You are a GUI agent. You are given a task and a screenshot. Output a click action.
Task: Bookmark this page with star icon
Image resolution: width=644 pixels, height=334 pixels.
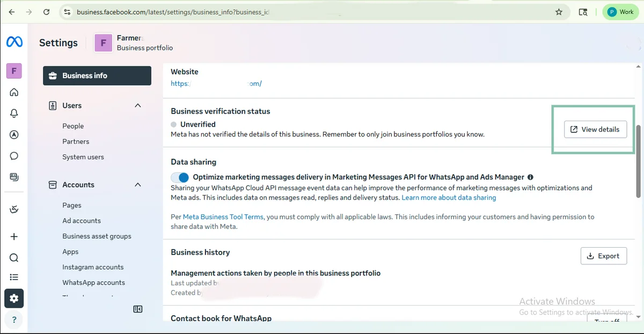tap(559, 12)
